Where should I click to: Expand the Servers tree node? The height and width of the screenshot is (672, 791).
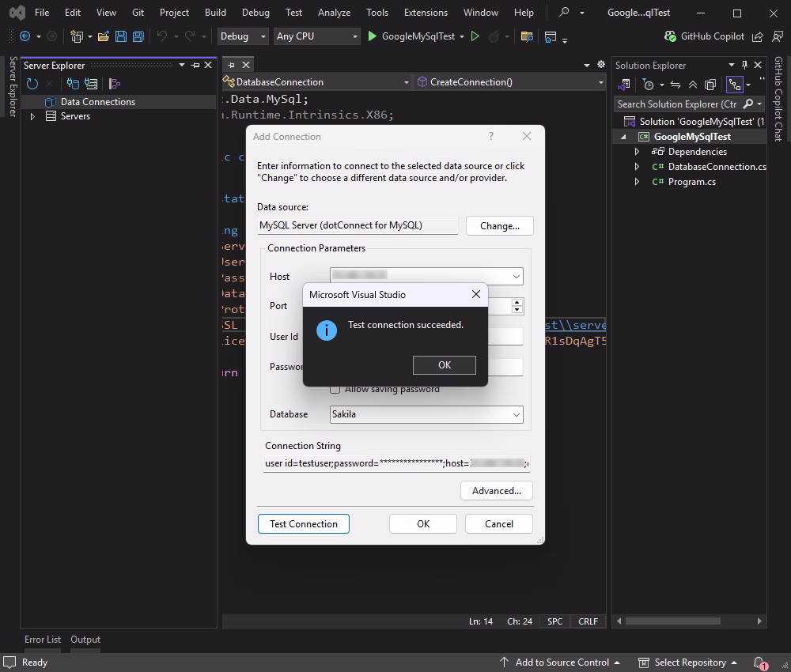coord(32,116)
